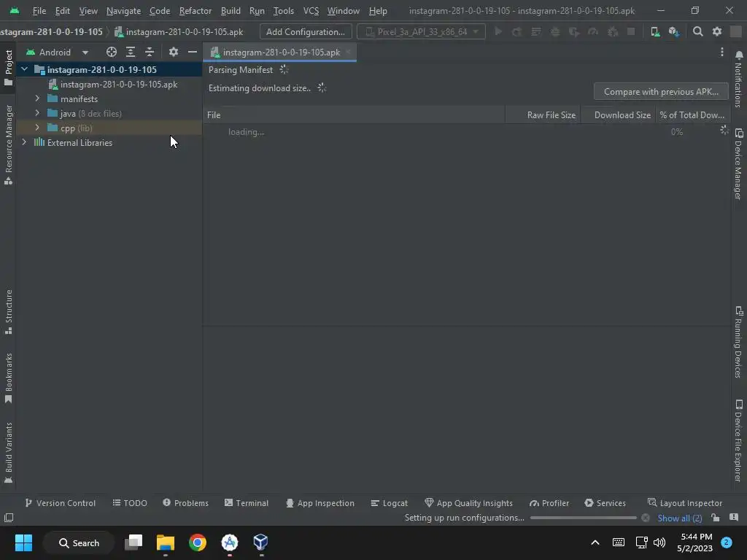
Task: Click the background task progress bar
Action: [x=583, y=518]
